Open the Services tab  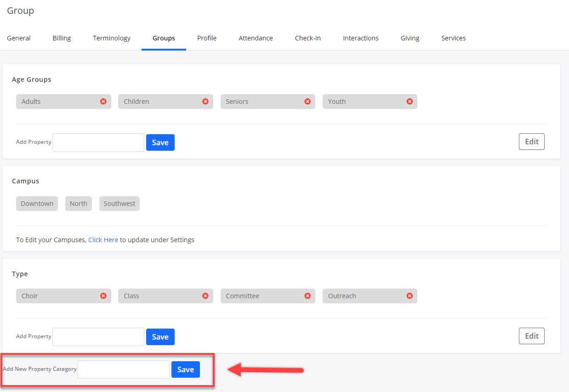click(x=454, y=38)
